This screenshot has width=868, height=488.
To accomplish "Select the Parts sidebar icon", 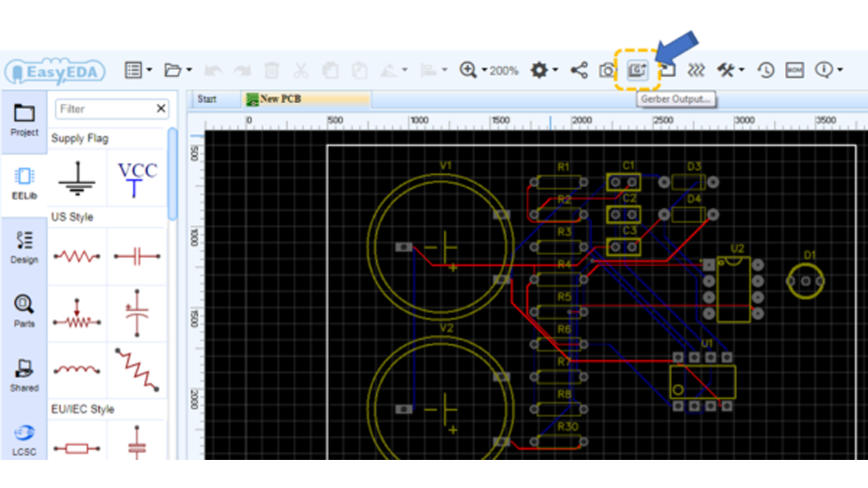I will pyautogui.click(x=25, y=311).
